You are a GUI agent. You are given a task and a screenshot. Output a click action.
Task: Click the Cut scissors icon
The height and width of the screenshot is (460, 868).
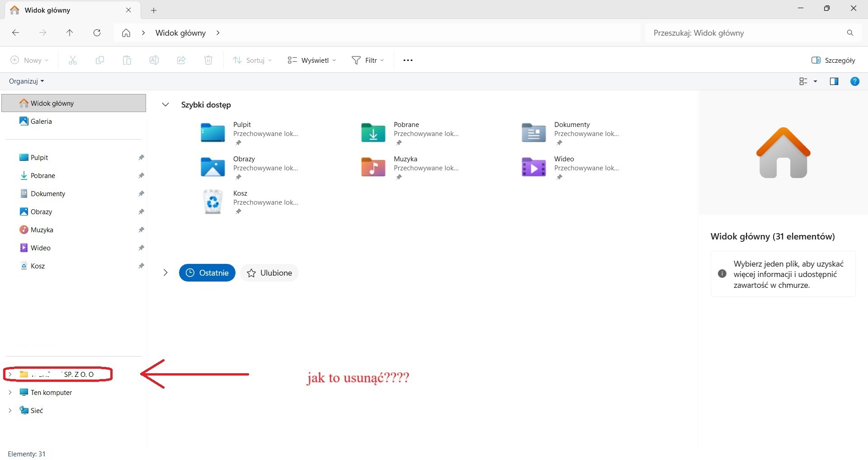(x=73, y=60)
